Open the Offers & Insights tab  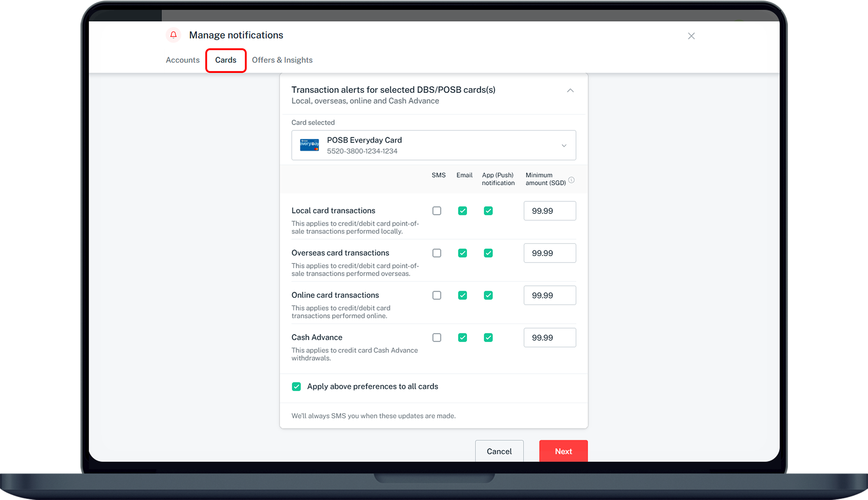tap(282, 60)
